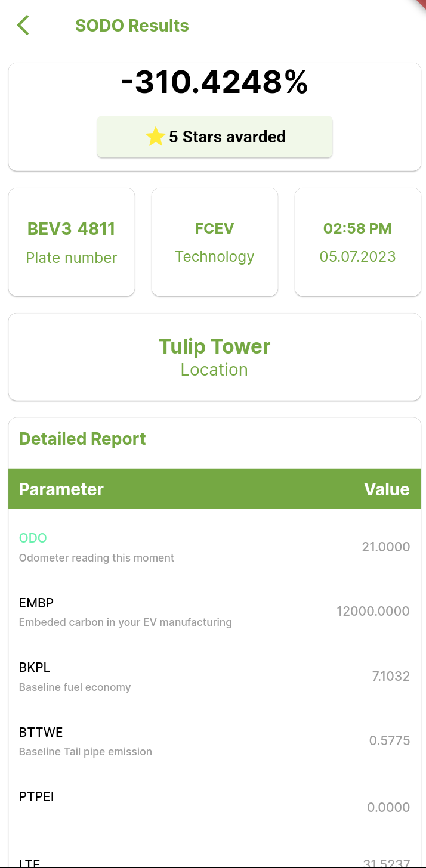Click the SODO Results page title
Image resolution: width=426 pixels, height=868 pixels.
(x=132, y=26)
